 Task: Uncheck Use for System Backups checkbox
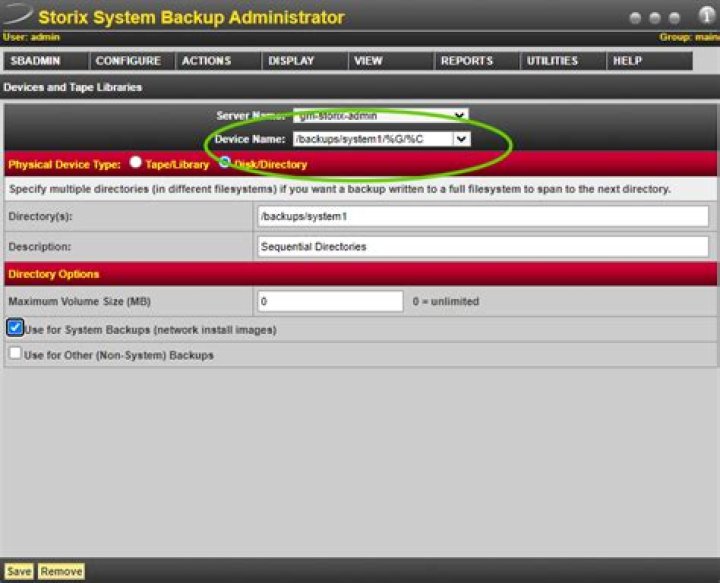(x=15, y=328)
